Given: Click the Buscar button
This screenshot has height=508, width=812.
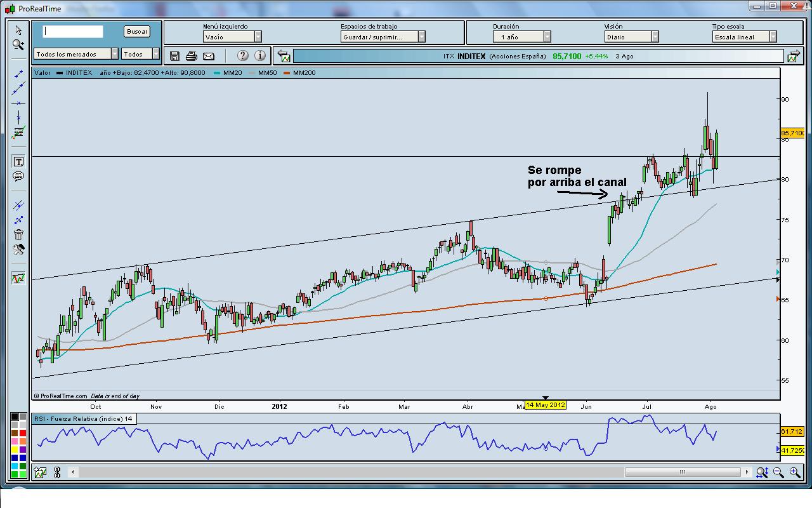Looking at the screenshot, I should pos(137,31).
